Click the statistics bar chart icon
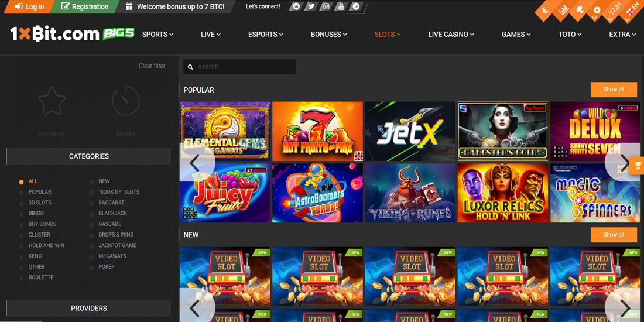 563,10
